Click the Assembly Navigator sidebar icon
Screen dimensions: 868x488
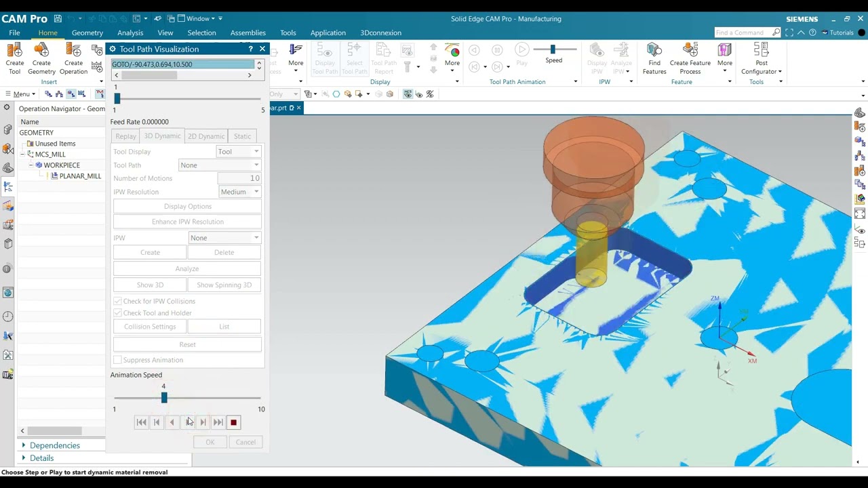[8, 130]
